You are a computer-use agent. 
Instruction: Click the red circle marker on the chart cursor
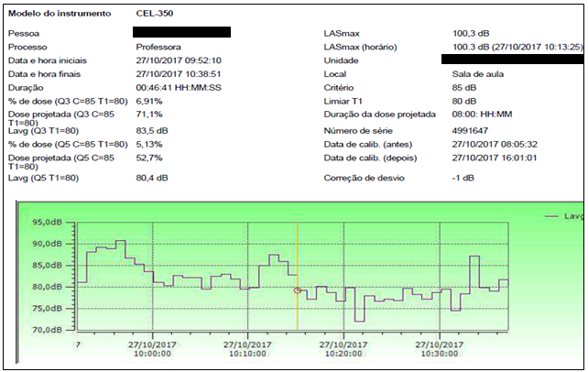pos(297,290)
